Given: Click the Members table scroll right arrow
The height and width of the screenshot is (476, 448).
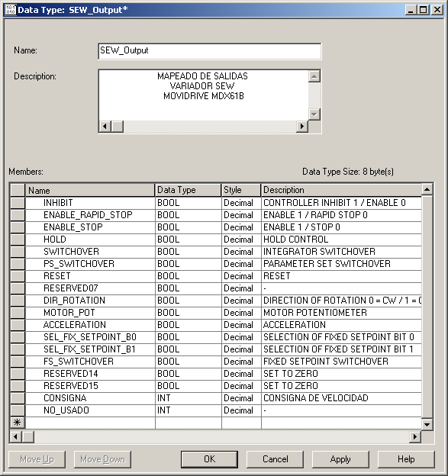Looking at the screenshot, I should 415,437.
